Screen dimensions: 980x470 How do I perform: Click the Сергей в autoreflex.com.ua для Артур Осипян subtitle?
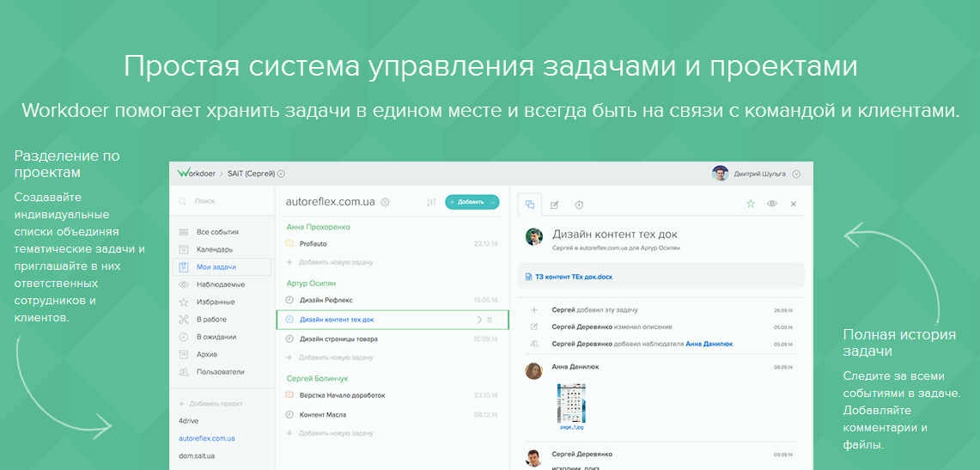(616, 248)
